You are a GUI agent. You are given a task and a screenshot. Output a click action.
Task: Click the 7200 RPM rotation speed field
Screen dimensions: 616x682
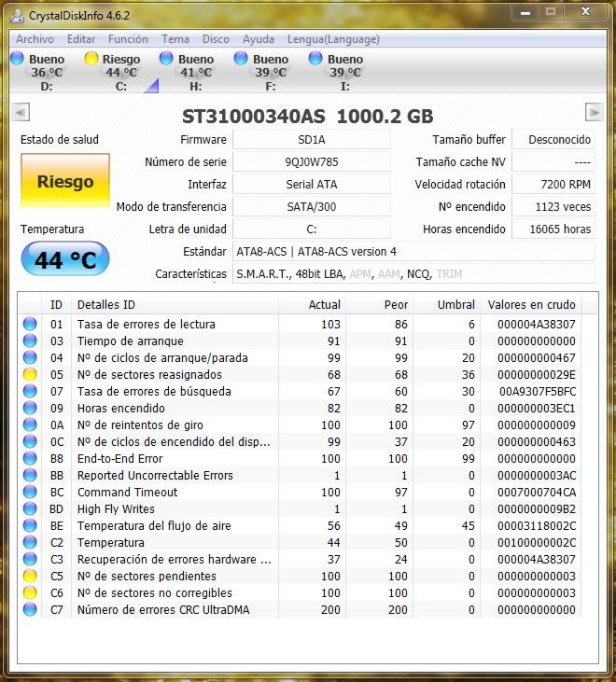point(553,185)
